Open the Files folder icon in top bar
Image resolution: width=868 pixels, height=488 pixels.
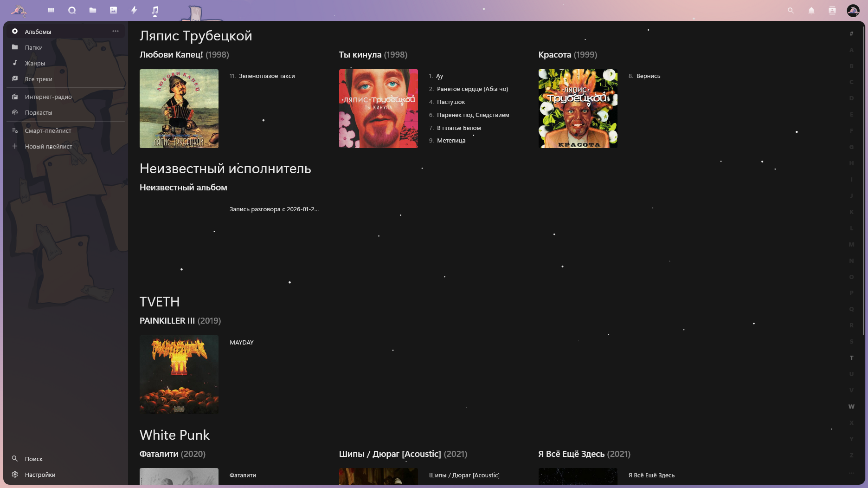click(x=92, y=10)
